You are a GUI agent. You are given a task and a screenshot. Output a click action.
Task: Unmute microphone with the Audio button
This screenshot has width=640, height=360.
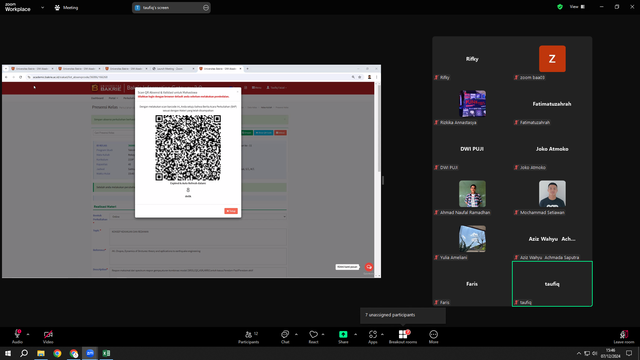coord(17,336)
